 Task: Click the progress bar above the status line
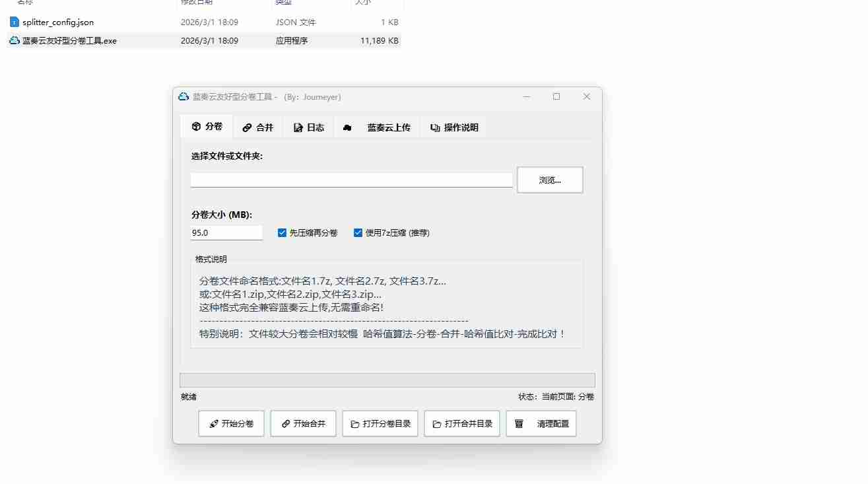point(387,380)
